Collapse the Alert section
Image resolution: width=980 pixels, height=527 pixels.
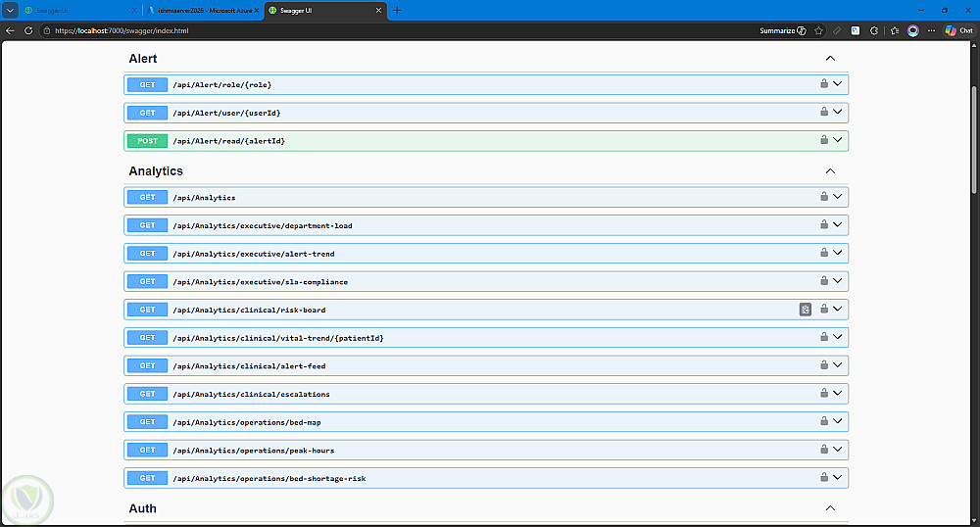(x=830, y=58)
